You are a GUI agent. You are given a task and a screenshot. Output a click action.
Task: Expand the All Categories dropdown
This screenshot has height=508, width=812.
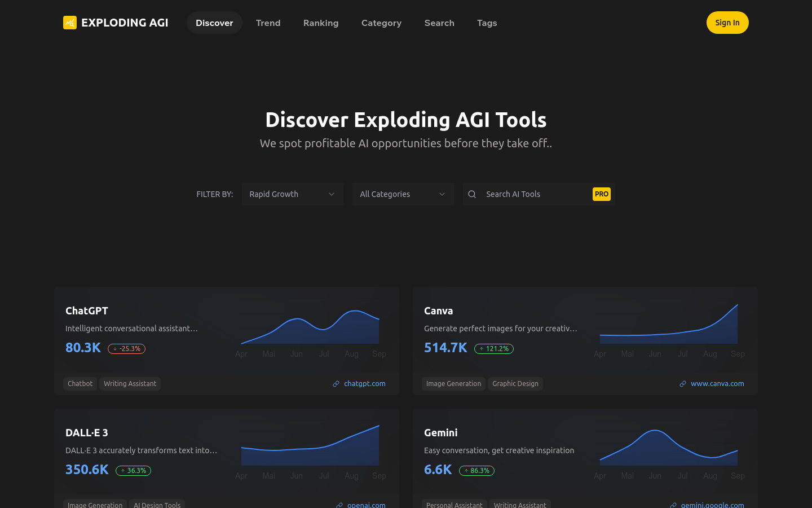click(403, 194)
